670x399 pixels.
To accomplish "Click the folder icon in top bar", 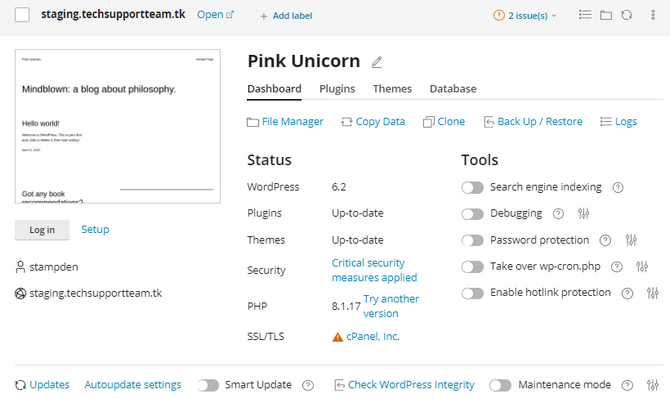I will [x=606, y=15].
